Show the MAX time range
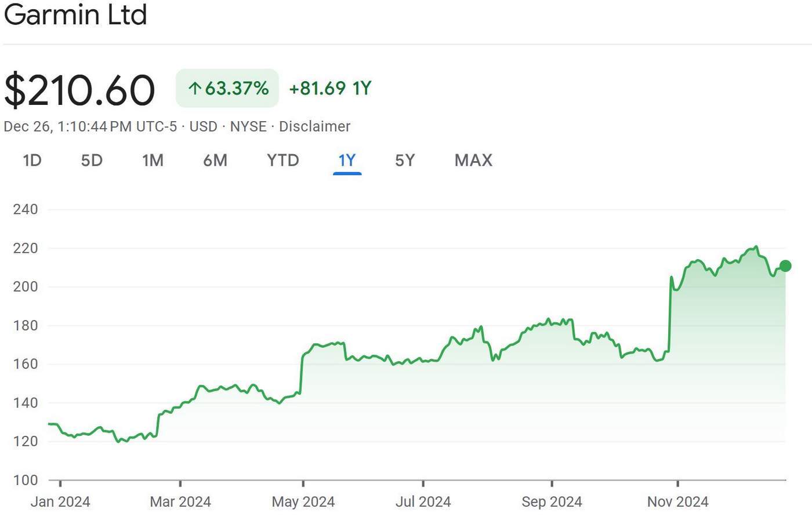This screenshot has width=812, height=524. tap(473, 161)
